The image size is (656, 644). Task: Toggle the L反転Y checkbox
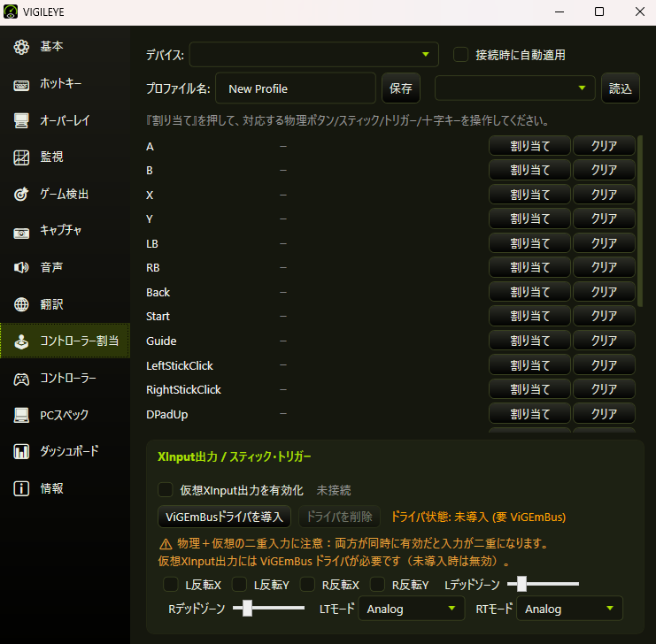click(x=239, y=584)
